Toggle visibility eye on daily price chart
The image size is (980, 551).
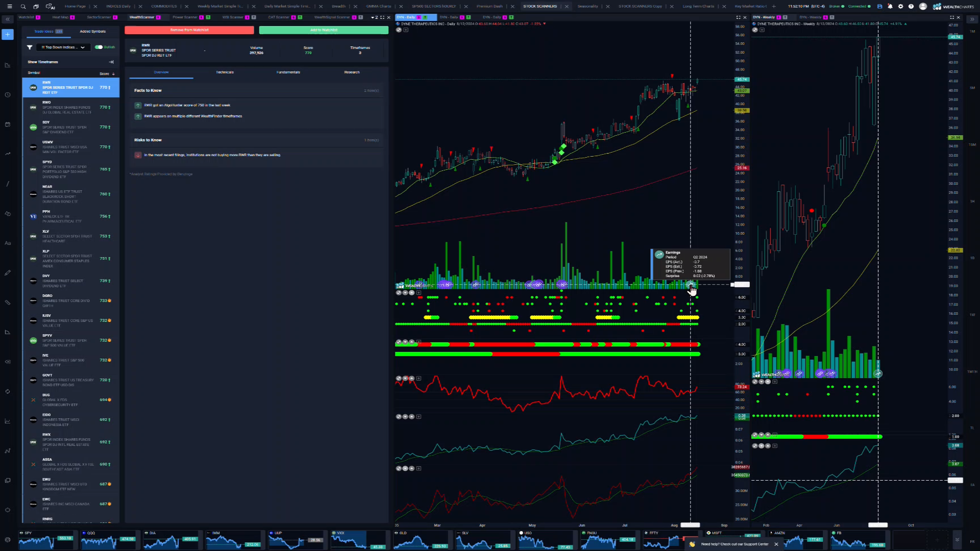(399, 30)
